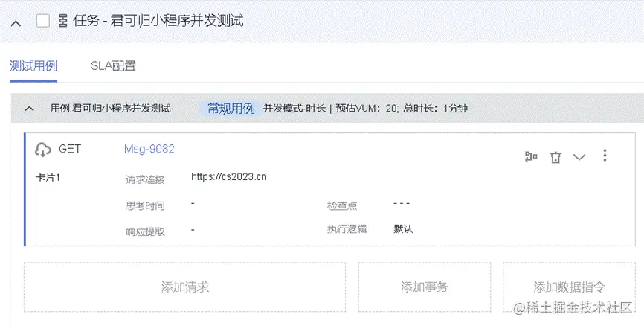Image resolution: width=644 pixels, height=326 pixels.
Task: Delete the Msg-9082 request with trash icon
Action: (x=556, y=157)
